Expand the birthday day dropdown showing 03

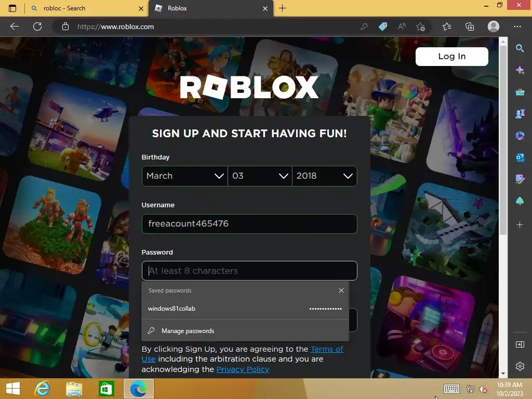(x=260, y=176)
